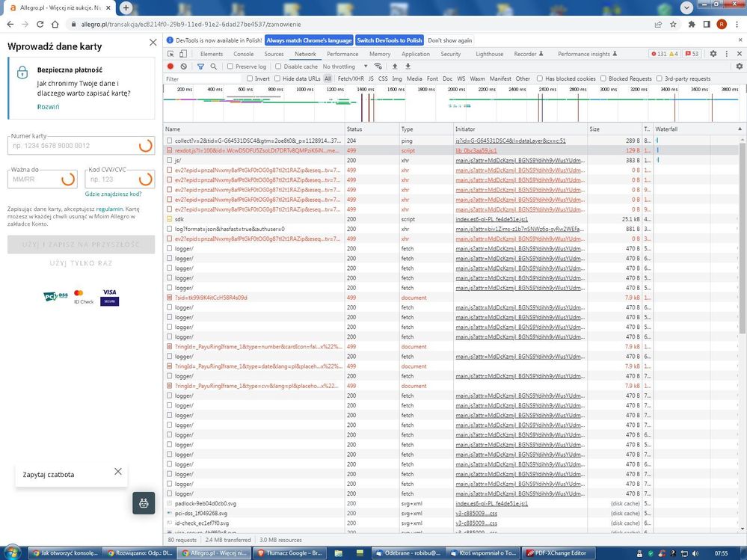Click the Import HAR file upload arrow
The image size is (747, 560).
395,67
